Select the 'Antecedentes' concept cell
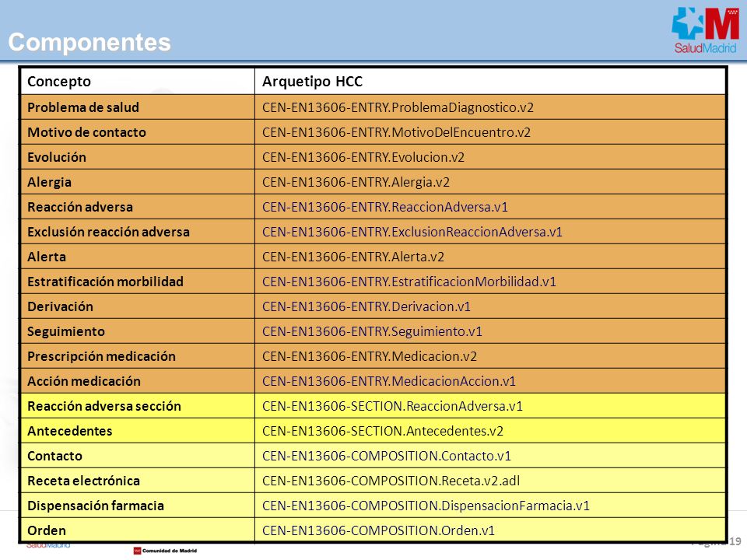The image size is (747, 560). click(138, 430)
